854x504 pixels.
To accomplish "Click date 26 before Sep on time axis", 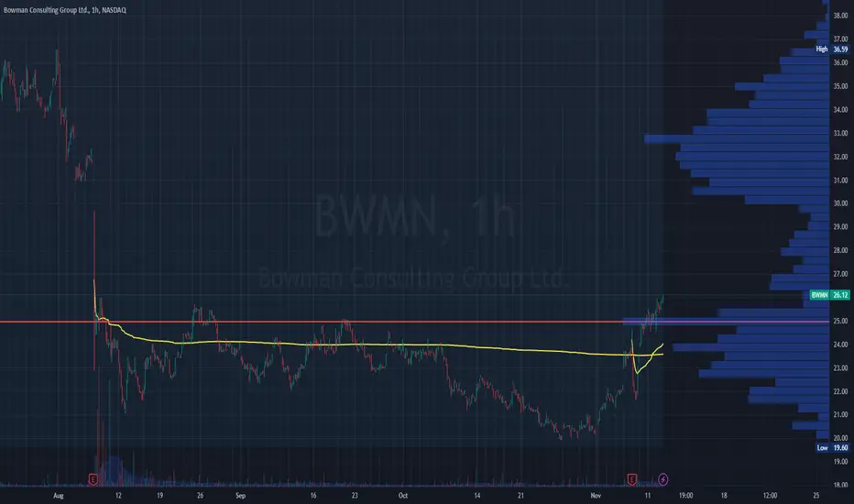I will [x=200, y=496].
